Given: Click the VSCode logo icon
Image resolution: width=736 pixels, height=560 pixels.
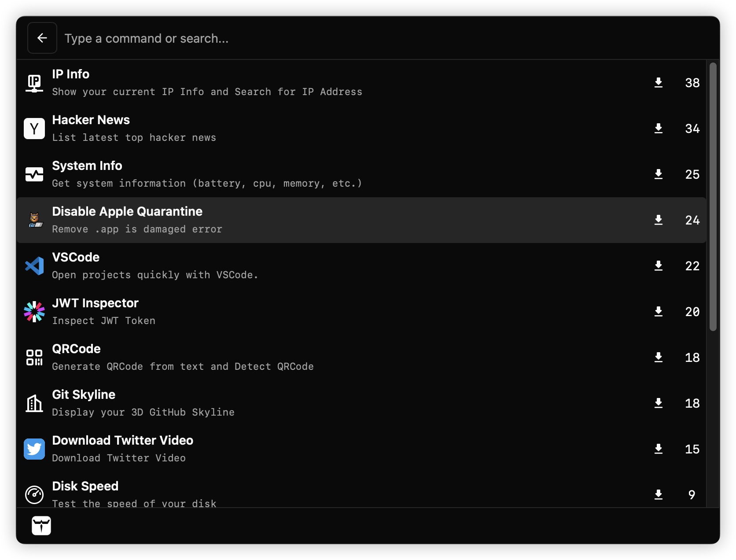Looking at the screenshot, I should click(x=34, y=266).
